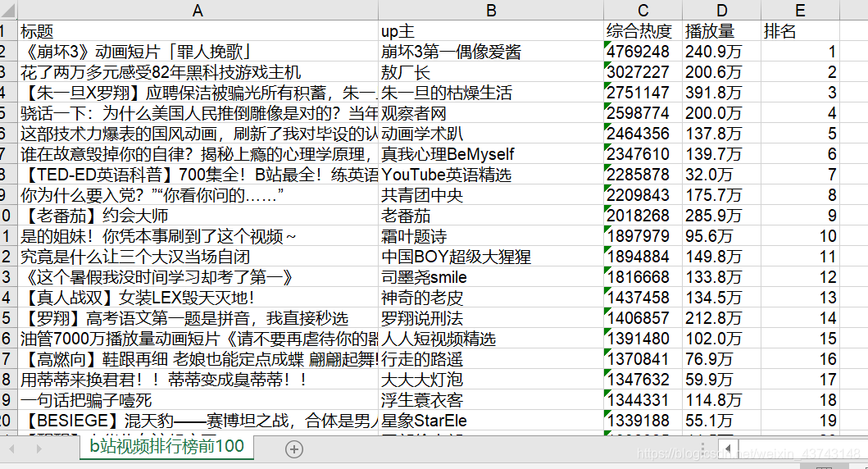
Task: Select up主 cell 罗翔说刑法
Action: point(491,318)
